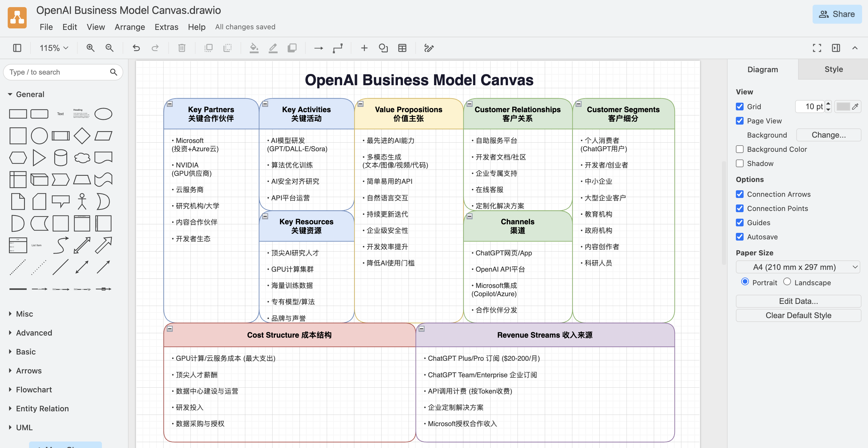Click the Edit Data... button
Viewport: 868px width, 448px height.
(798, 301)
